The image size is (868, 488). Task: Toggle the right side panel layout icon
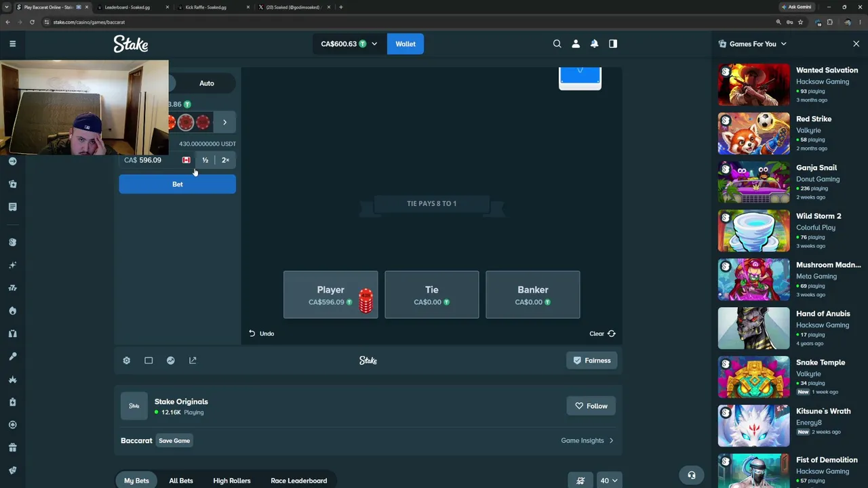click(x=613, y=44)
